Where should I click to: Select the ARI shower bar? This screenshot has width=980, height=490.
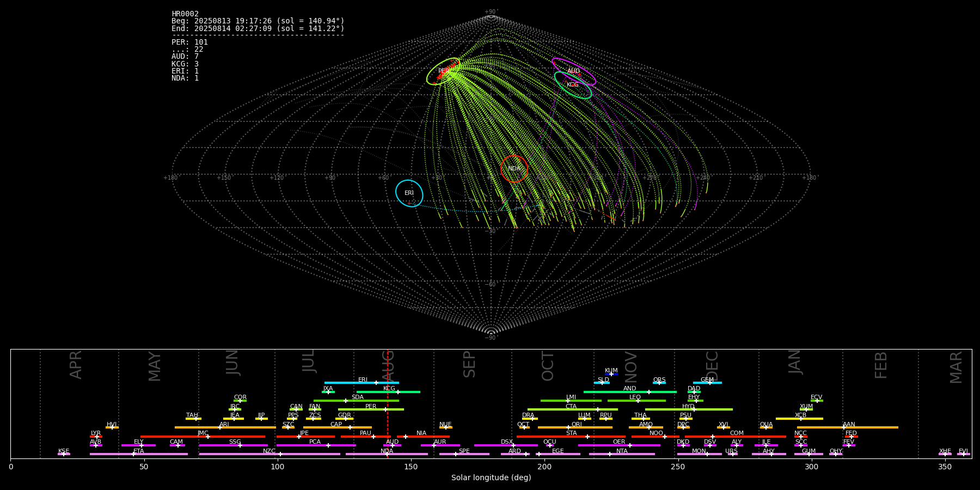(x=225, y=427)
